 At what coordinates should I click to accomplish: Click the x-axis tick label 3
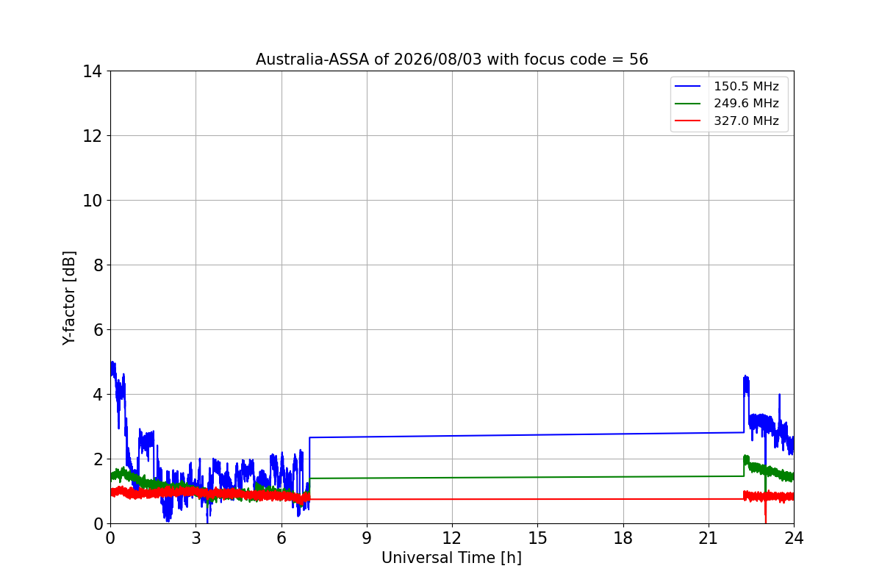point(196,538)
